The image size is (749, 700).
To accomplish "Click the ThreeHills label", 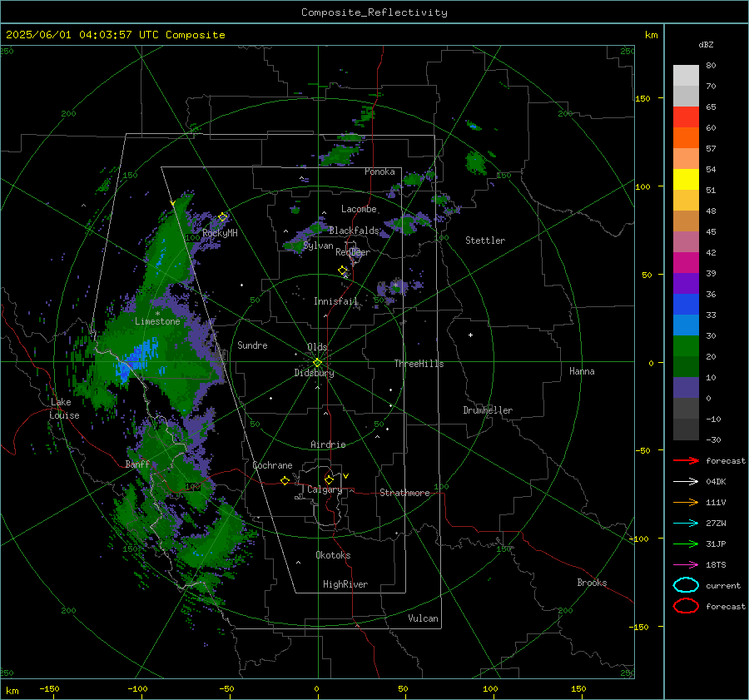I will pos(419,364).
